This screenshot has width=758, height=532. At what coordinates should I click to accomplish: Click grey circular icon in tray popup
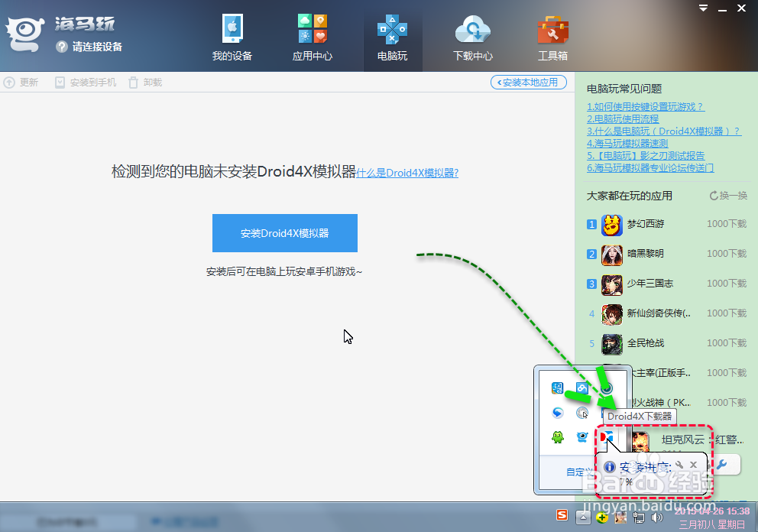pyautogui.click(x=582, y=413)
